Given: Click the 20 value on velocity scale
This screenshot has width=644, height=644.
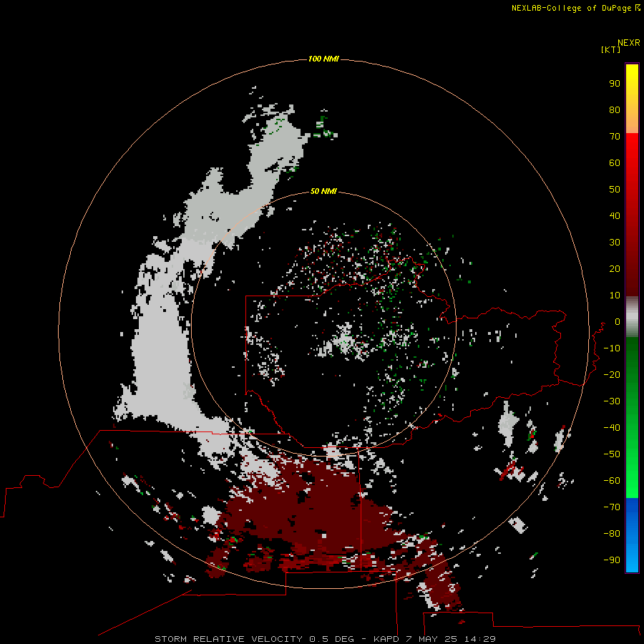Looking at the screenshot, I should (x=615, y=269).
